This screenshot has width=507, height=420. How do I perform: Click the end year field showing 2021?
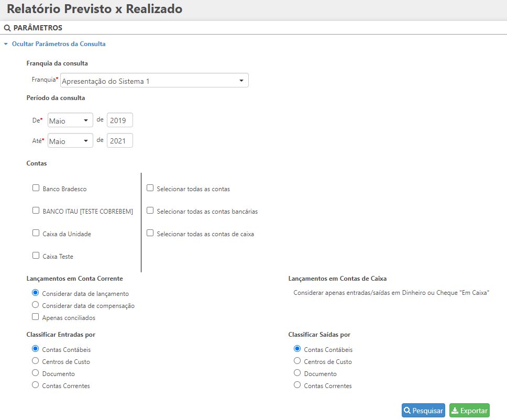point(119,141)
